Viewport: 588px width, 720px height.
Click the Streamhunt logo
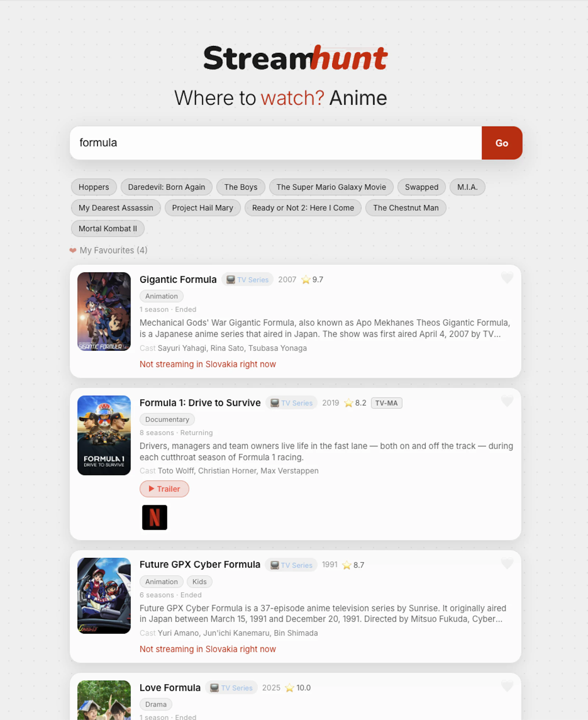(295, 58)
